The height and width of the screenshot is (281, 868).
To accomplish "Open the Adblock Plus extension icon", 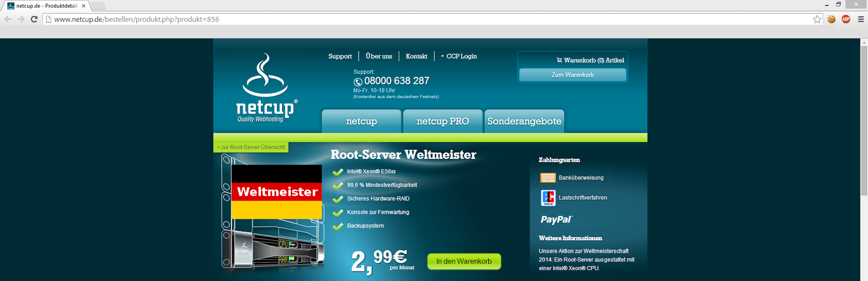I will [x=846, y=19].
